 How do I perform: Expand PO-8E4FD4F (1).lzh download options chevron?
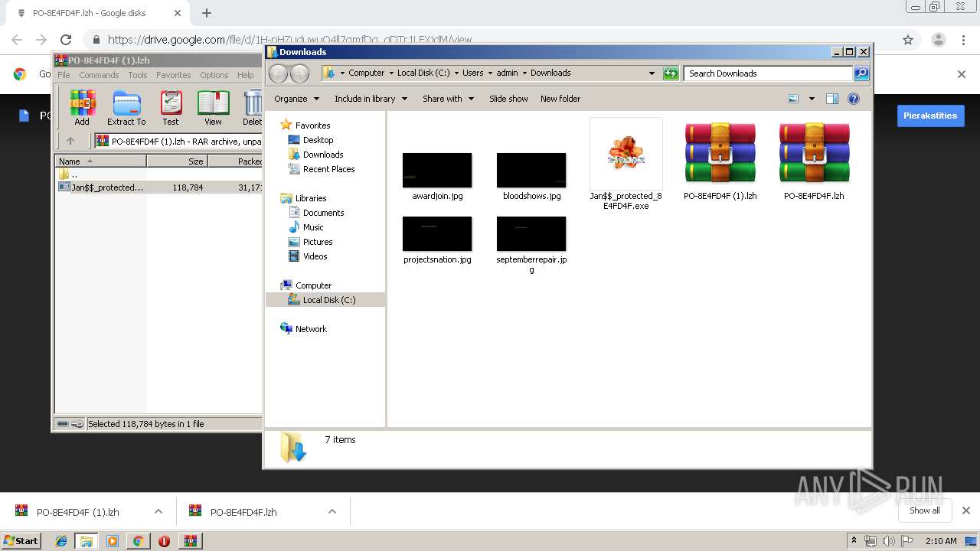coord(158,512)
